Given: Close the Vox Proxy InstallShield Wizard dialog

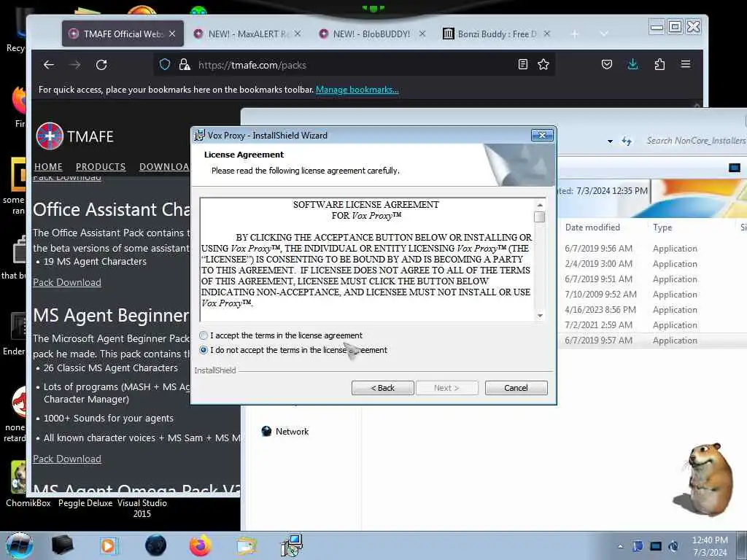Looking at the screenshot, I should click(542, 135).
